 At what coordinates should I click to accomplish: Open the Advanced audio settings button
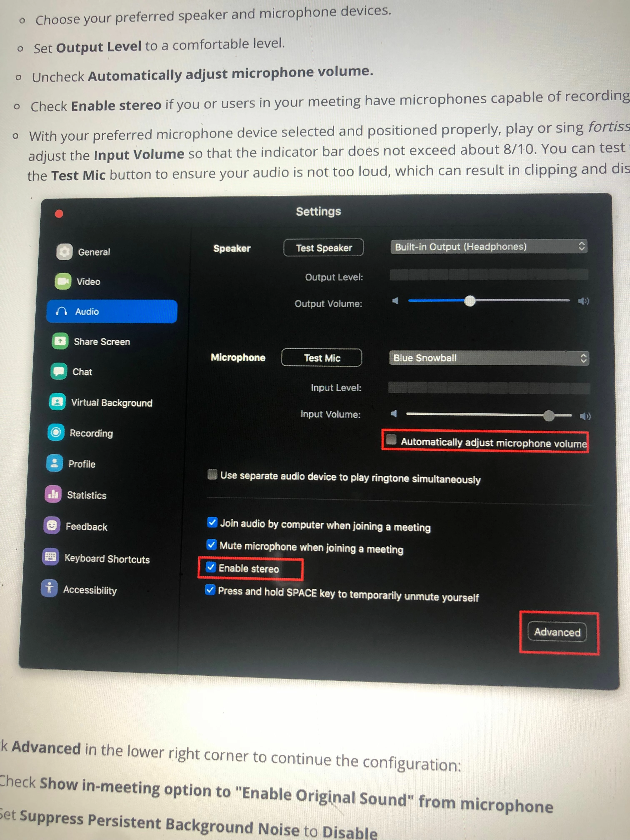coord(557,632)
